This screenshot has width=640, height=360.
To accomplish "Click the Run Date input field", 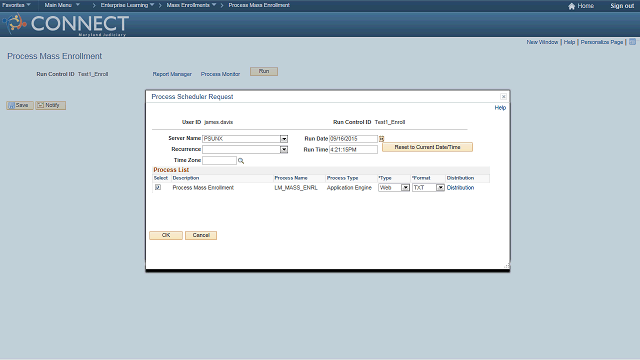I will 353,139.
